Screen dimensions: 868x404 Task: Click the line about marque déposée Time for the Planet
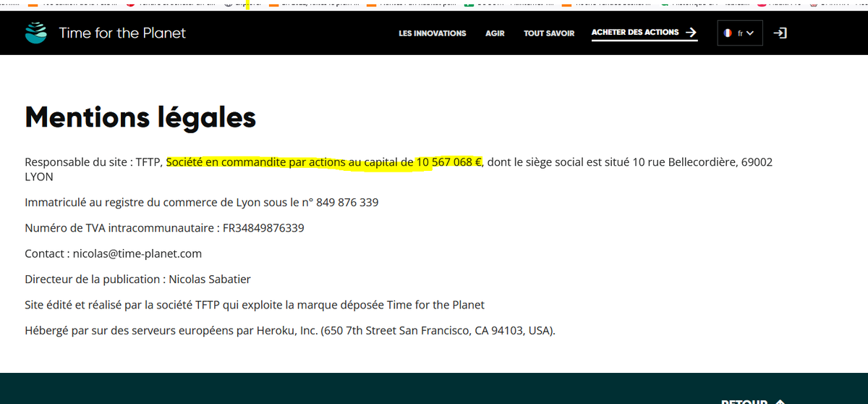[x=255, y=305]
